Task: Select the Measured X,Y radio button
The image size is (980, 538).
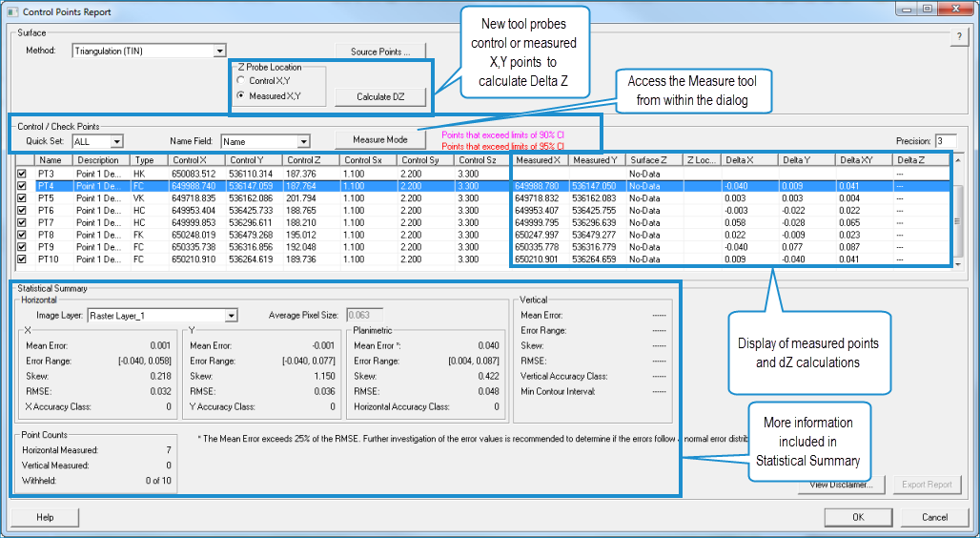Action: coord(241,95)
